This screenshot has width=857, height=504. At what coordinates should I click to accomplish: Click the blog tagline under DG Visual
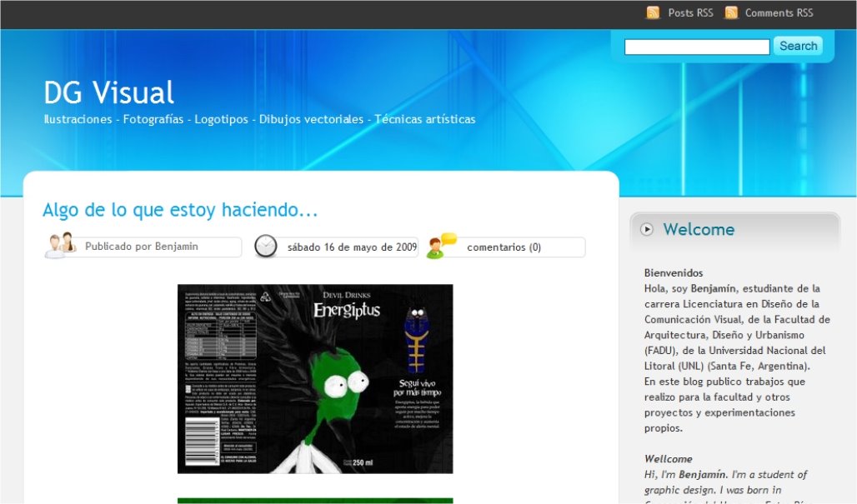[x=259, y=119]
